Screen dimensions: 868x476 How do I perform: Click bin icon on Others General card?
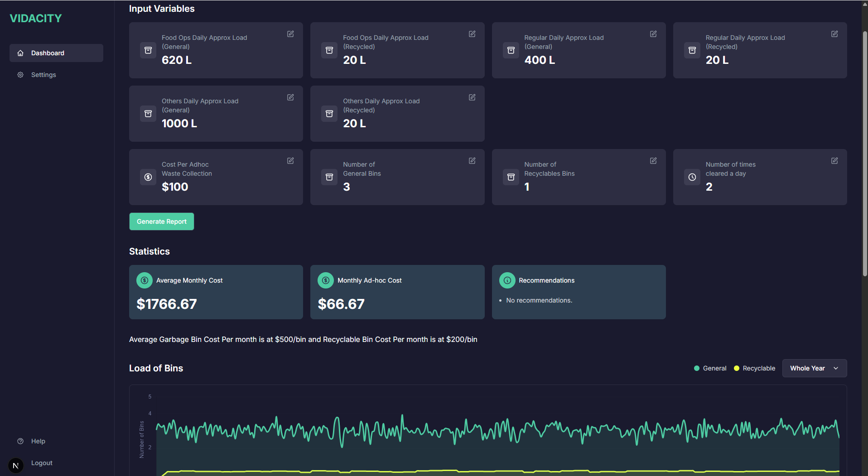tap(148, 114)
